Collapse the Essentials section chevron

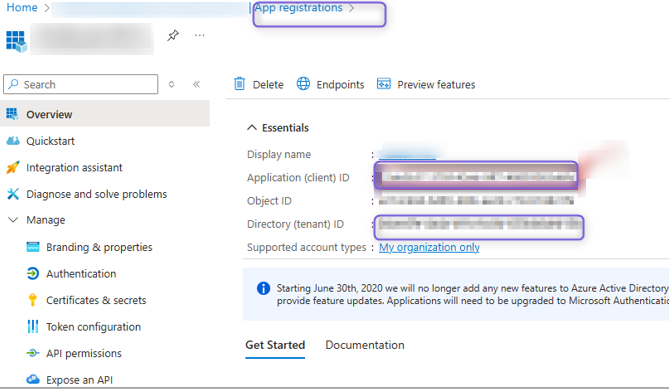pos(252,128)
